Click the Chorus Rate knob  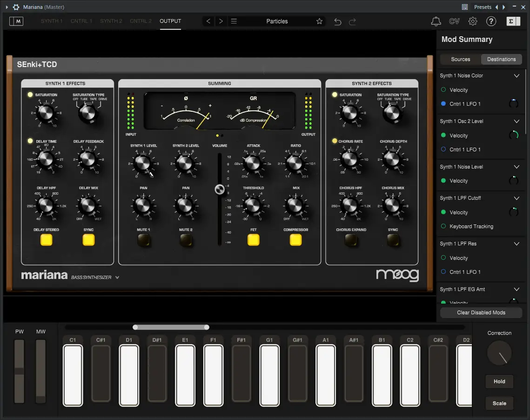pyautogui.click(x=350, y=159)
